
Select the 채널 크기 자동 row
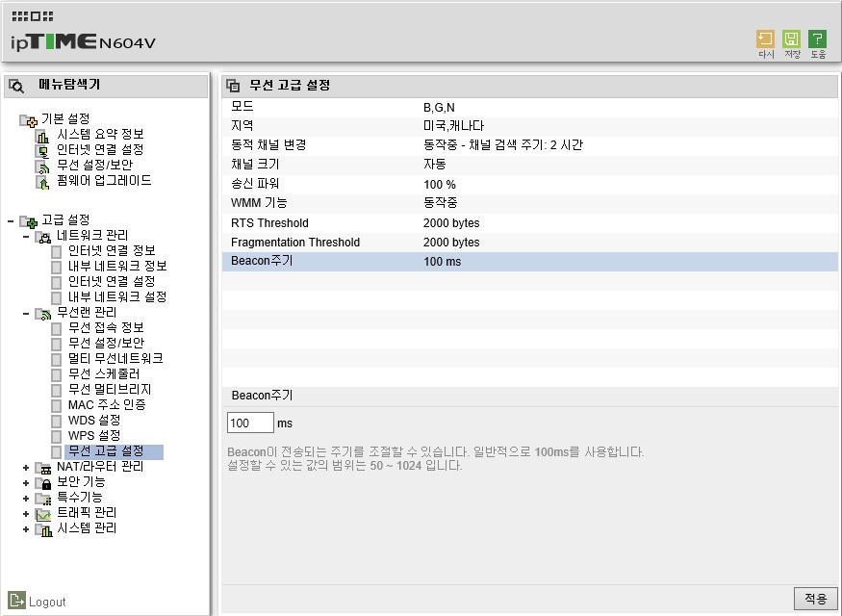529,166
